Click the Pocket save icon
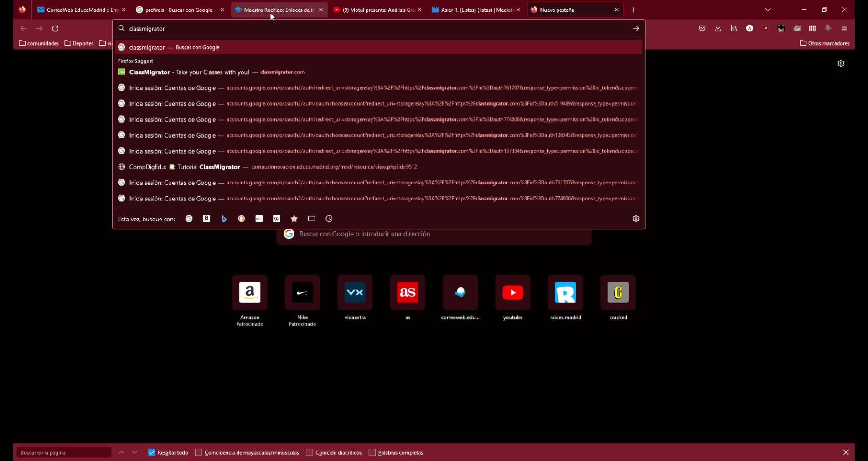This screenshot has height=461, width=868. (x=702, y=28)
